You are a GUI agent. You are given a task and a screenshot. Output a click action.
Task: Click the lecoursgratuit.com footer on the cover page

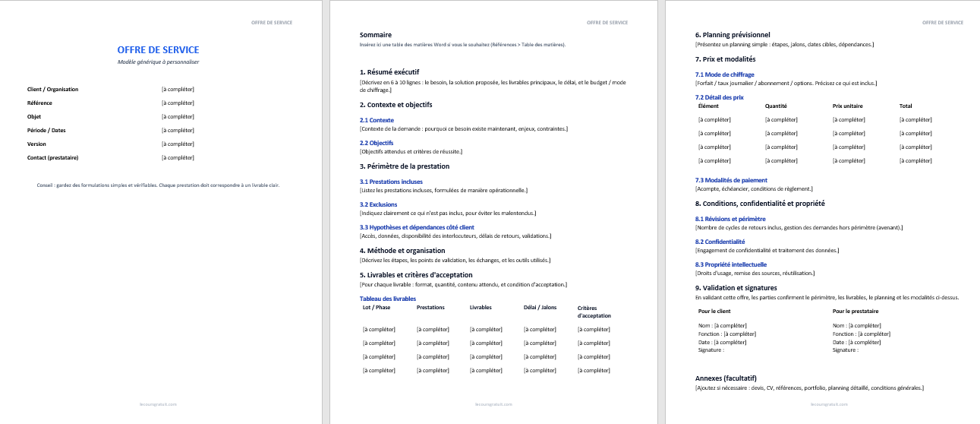tap(158, 404)
